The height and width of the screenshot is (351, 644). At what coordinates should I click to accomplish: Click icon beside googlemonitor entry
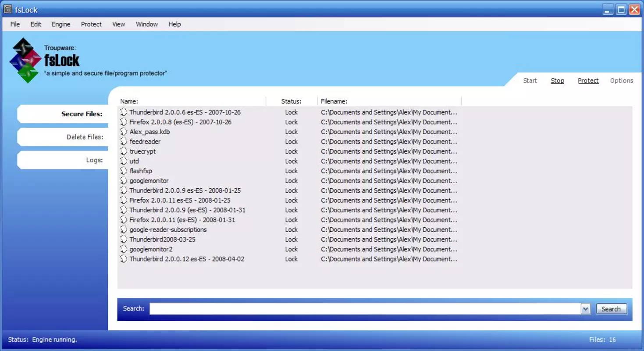(124, 181)
